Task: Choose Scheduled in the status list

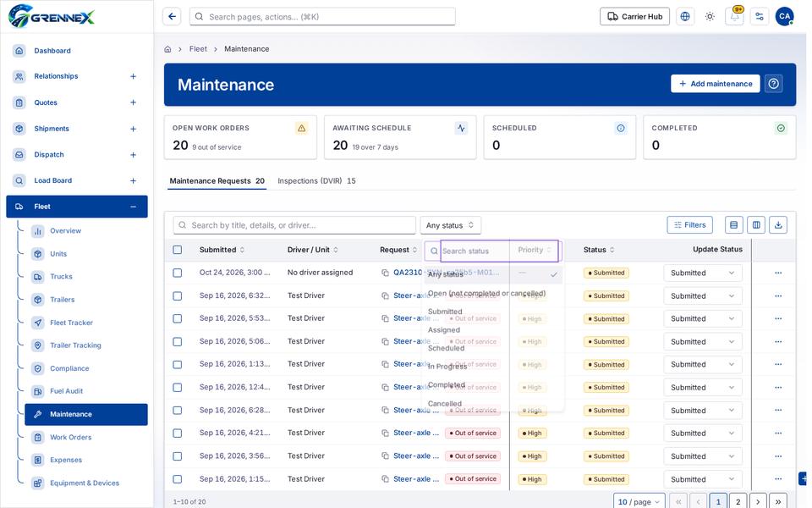Action: point(446,348)
